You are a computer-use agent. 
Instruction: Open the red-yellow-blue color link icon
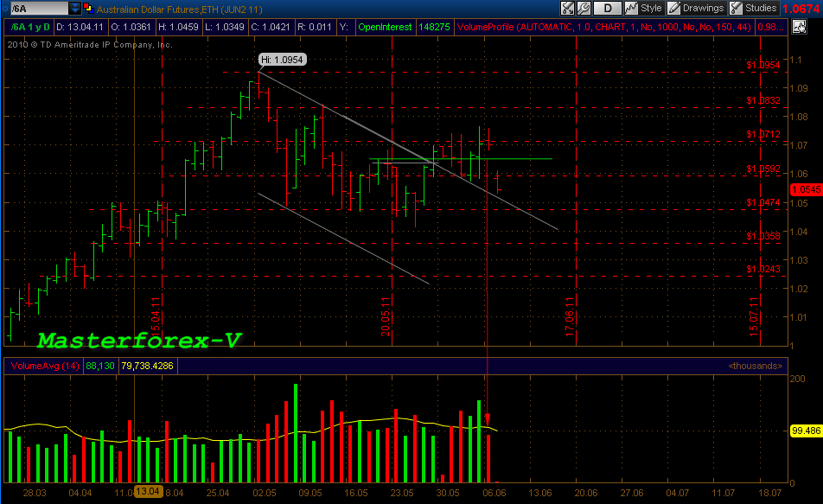click(87, 9)
